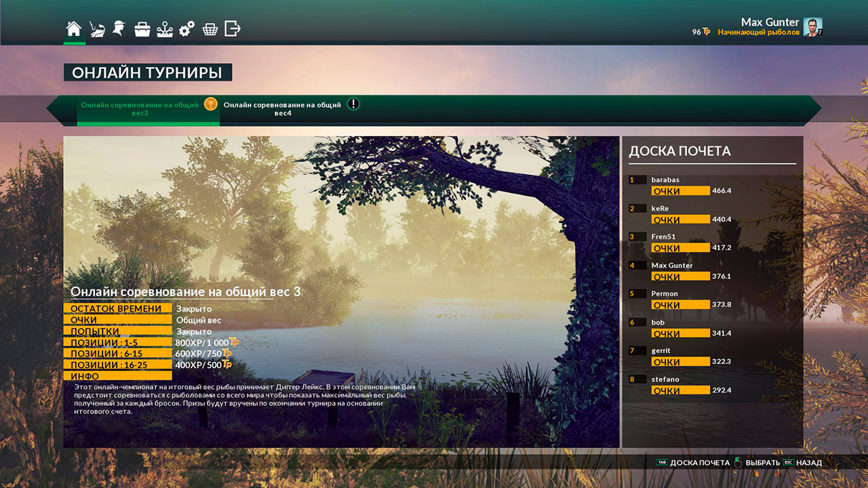This screenshot has height=488, width=868.
Task: Open the fisherman profile icon
Action: coord(119,28)
